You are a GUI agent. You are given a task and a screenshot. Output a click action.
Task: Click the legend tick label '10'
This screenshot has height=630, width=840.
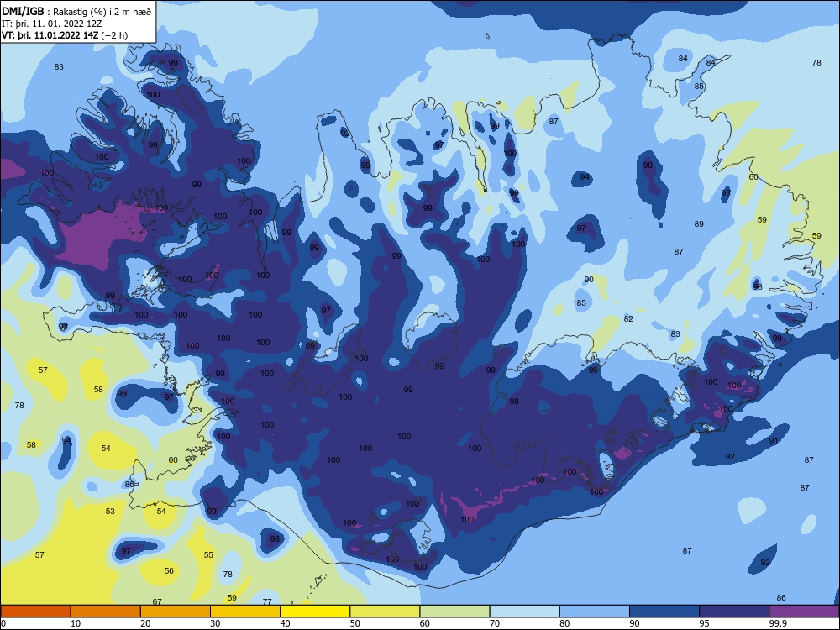76,623
